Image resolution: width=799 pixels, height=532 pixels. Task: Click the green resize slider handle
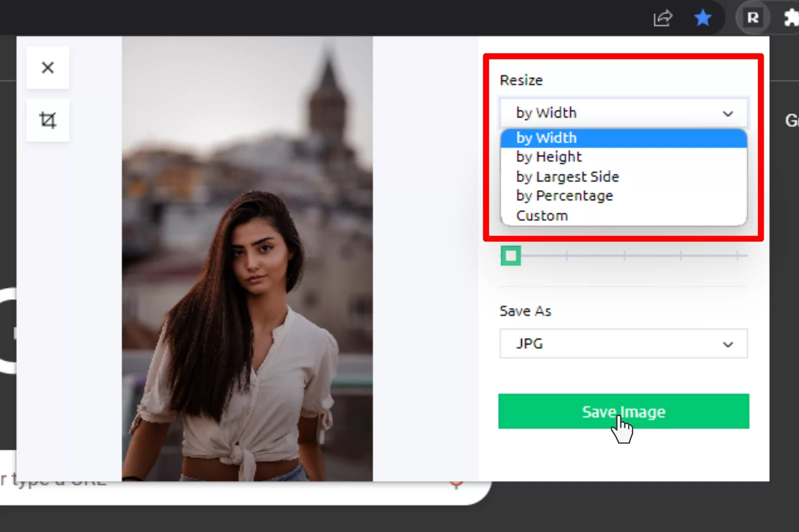click(x=511, y=256)
